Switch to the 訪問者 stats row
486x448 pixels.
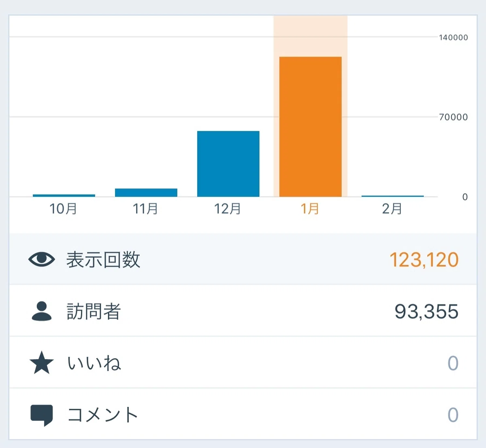(243, 311)
